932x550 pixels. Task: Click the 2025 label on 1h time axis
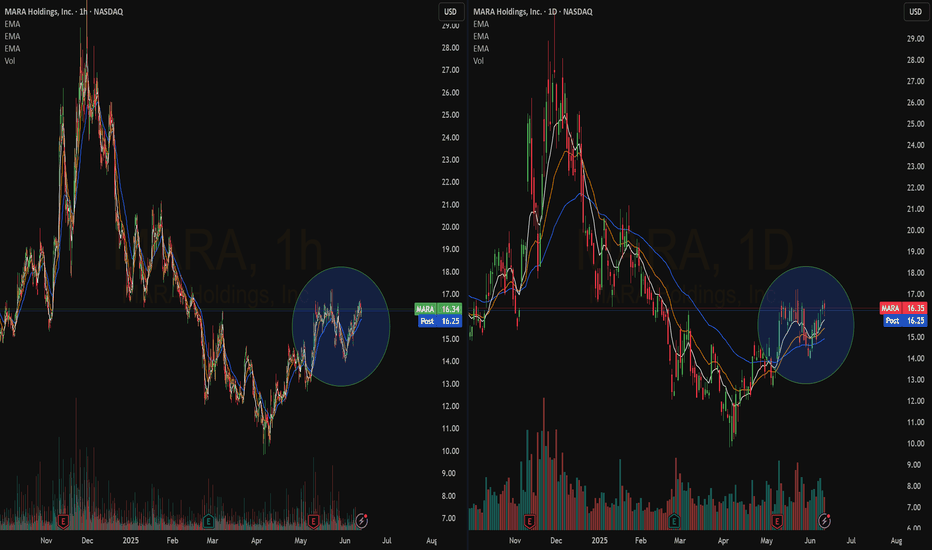[131, 540]
